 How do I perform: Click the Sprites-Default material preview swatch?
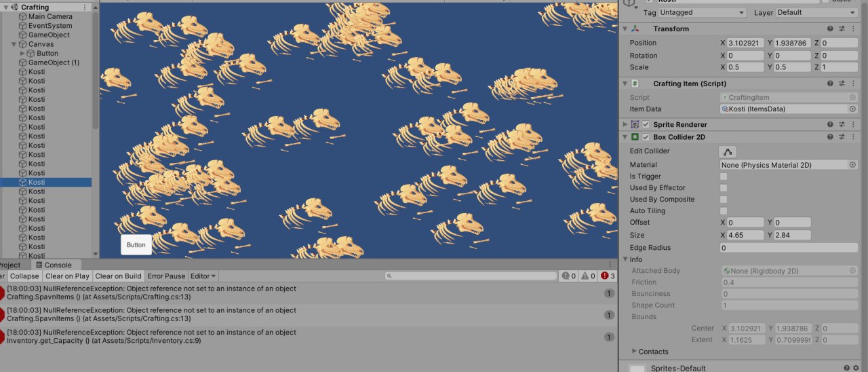(637, 368)
